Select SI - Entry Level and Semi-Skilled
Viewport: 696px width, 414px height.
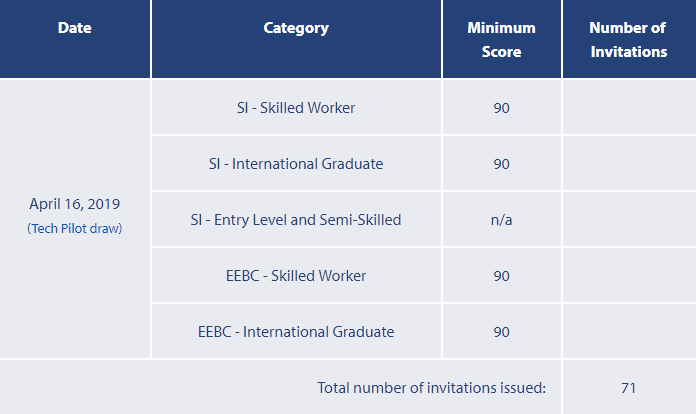pos(296,219)
